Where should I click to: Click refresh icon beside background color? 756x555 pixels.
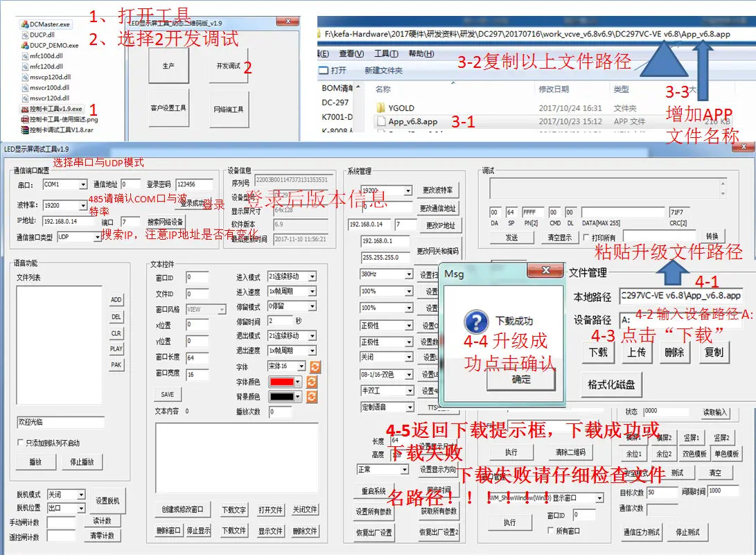coord(313,396)
